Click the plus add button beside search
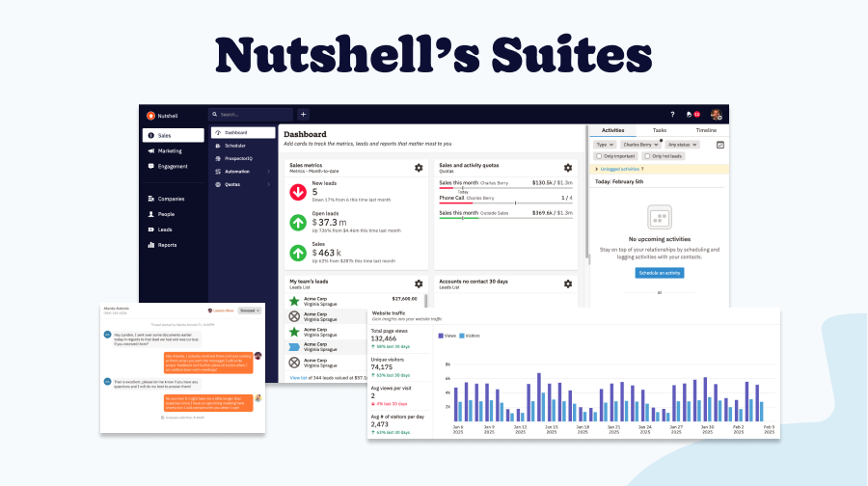868x486 pixels. (303, 114)
